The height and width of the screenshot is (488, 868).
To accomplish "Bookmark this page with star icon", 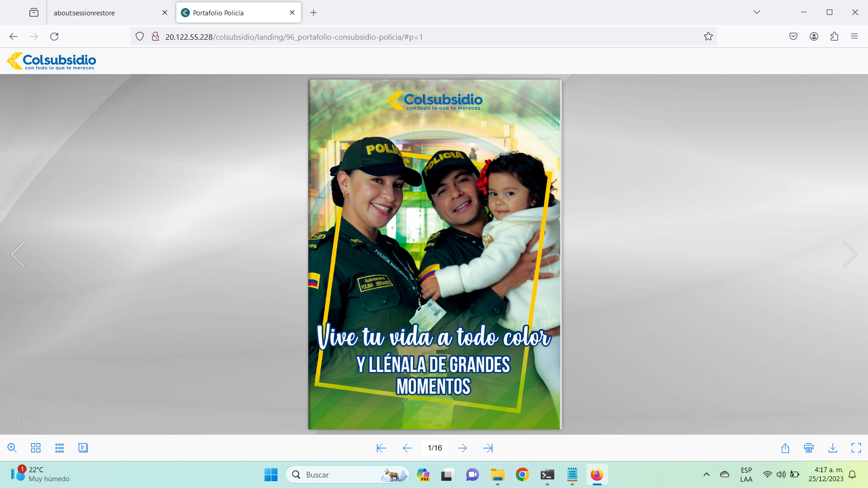I will (708, 37).
